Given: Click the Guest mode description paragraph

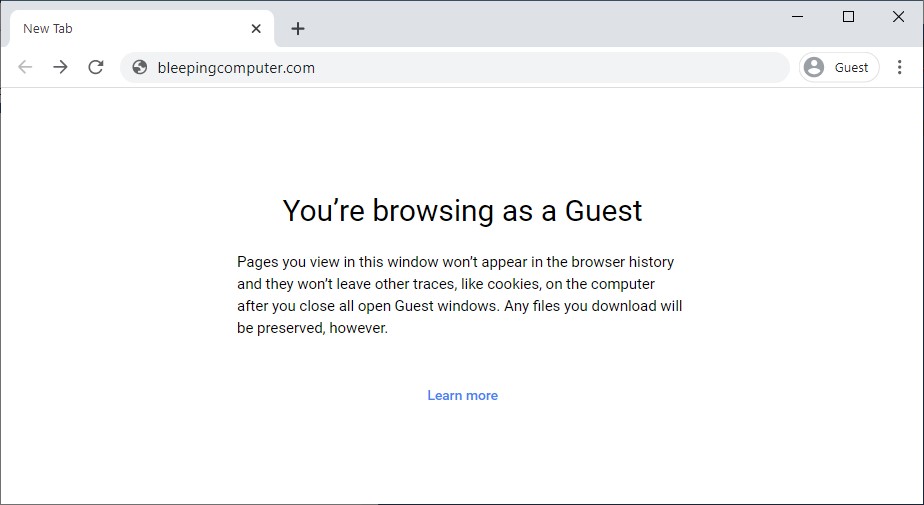Looking at the screenshot, I should [x=460, y=295].
